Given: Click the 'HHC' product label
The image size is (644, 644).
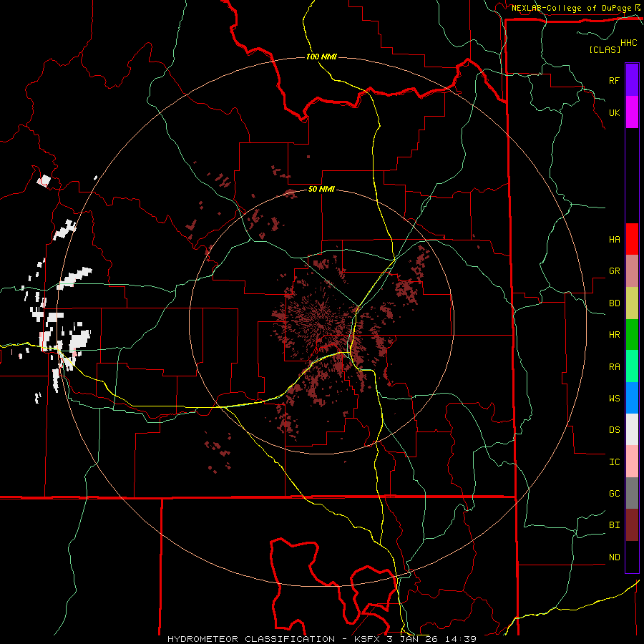Looking at the screenshot, I should [628, 43].
